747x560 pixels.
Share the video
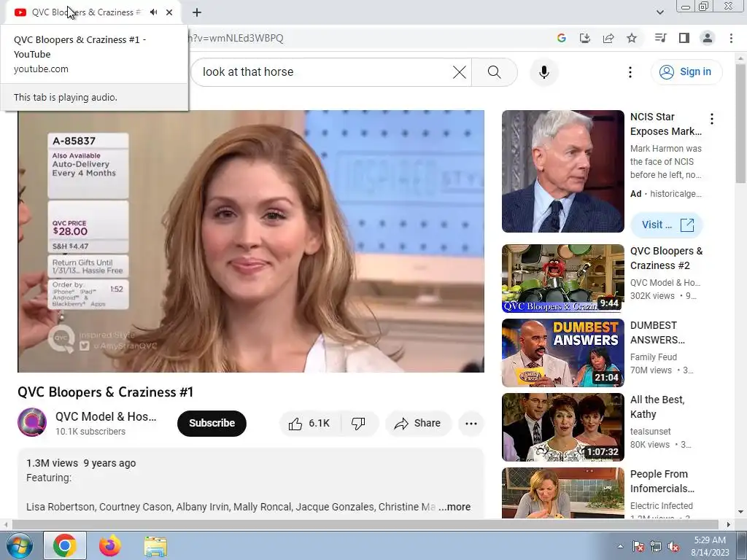tap(418, 424)
